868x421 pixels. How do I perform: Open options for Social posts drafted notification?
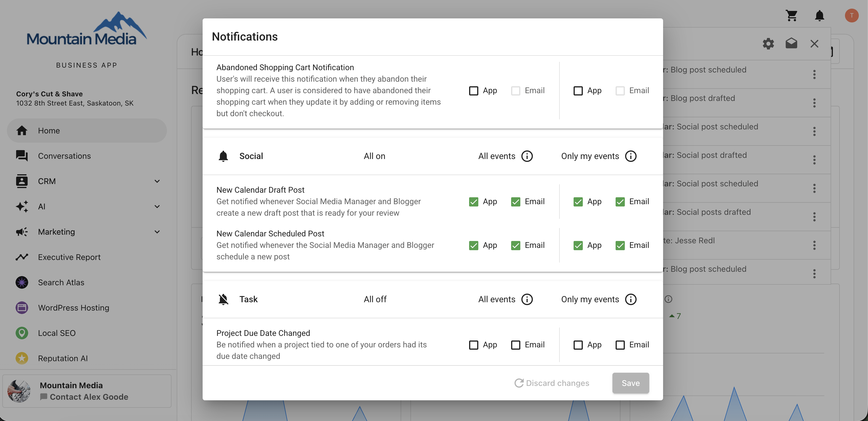(814, 217)
